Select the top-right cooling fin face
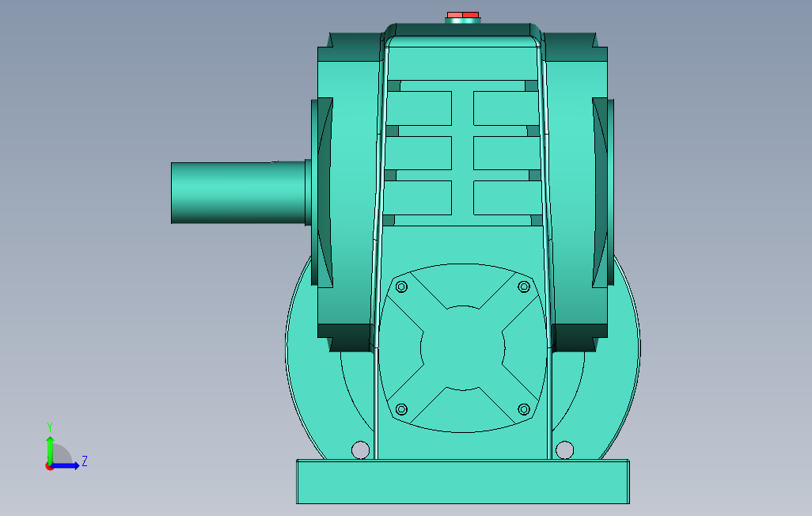This screenshot has height=516, width=812. click(x=506, y=108)
